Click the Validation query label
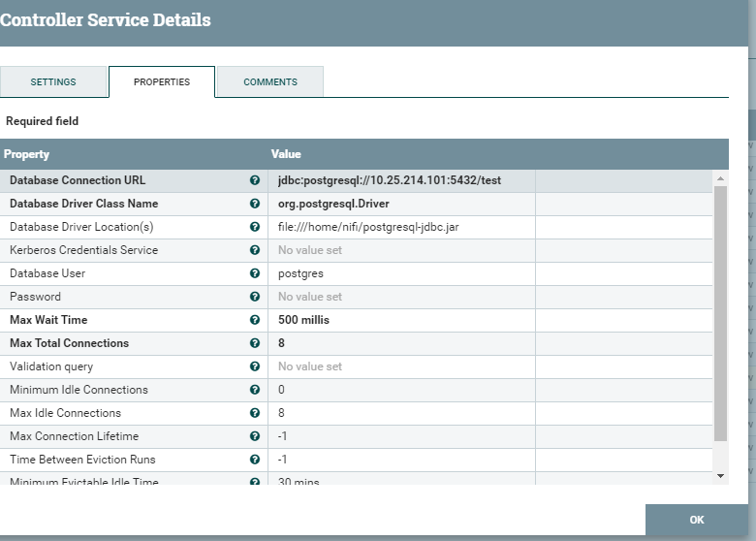 tap(51, 366)
